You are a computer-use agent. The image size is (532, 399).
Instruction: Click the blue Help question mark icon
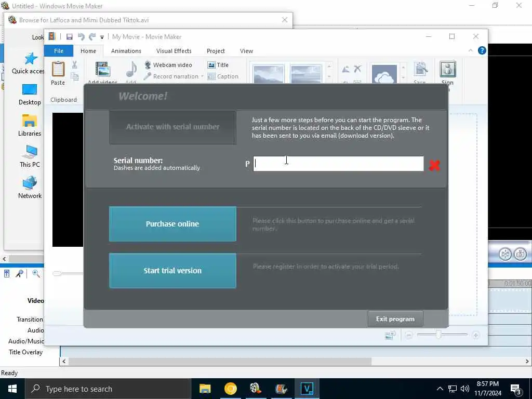[482, 50]
